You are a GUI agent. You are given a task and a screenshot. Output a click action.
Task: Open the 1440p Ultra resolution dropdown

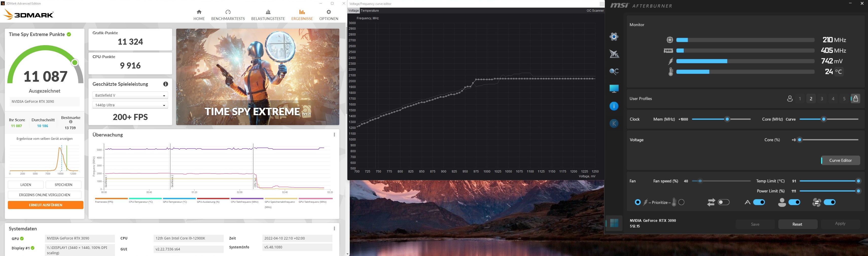[130, 105]
